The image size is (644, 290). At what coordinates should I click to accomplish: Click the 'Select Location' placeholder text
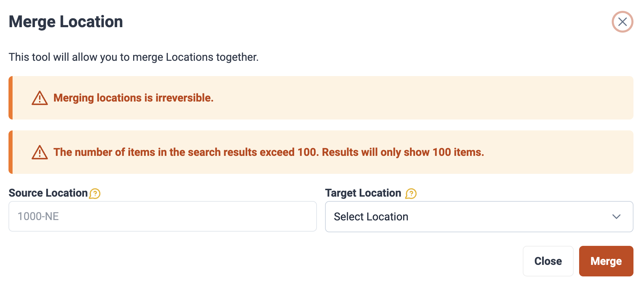[x=371, y=217]
